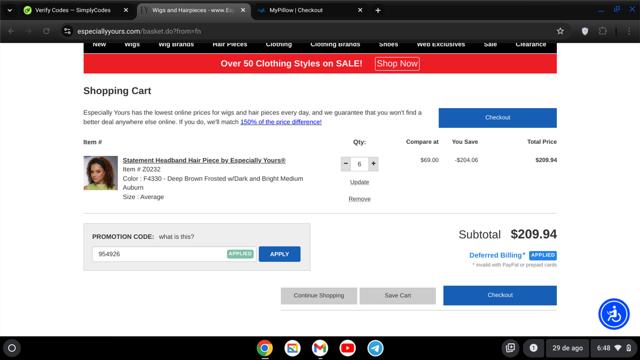Click the promotion code input field
Screen dimensions: 640x360
coord(174,254)
